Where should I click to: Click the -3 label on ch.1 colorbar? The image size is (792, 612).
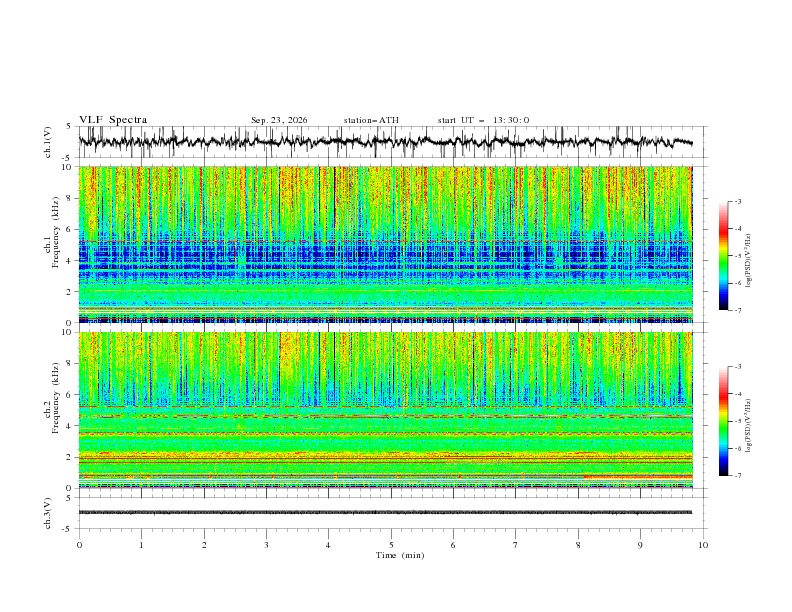737,201
